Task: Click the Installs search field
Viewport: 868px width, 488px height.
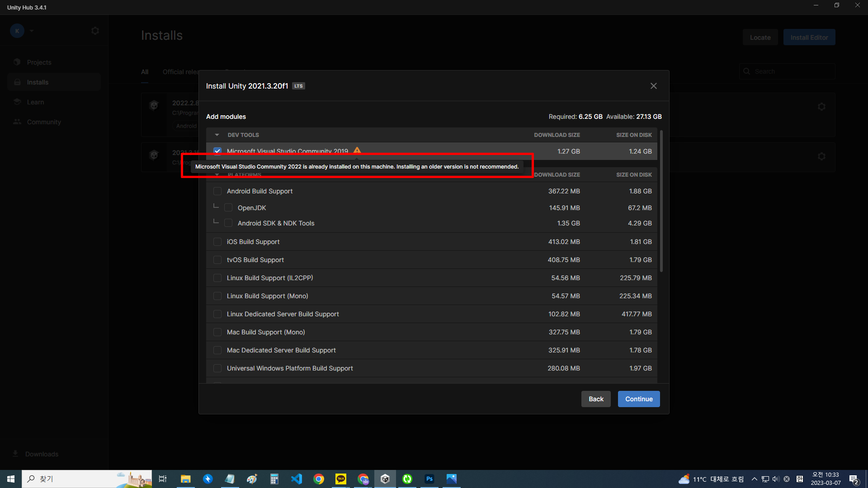Action: point(787,71)
